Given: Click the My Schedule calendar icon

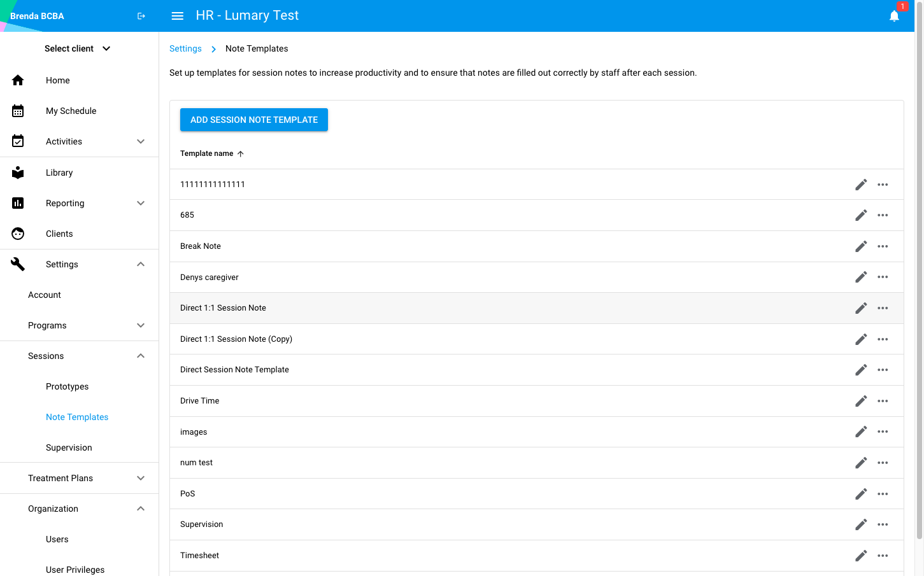Looking at the screenshot, I should pos(18,111).
